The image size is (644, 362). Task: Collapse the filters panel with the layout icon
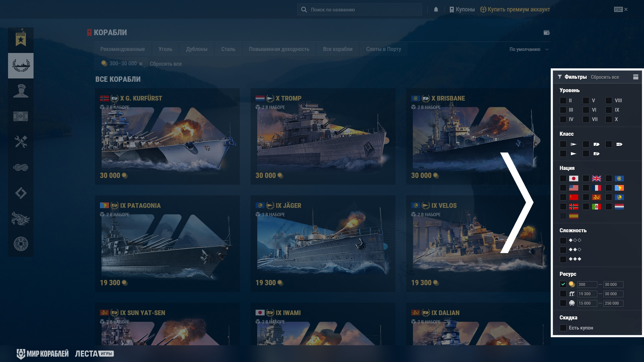636,77
